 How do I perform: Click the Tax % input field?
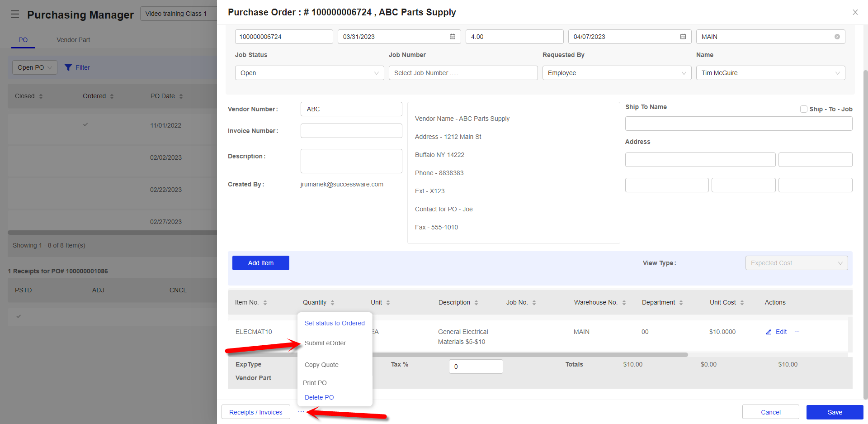[x=476, y=367]
